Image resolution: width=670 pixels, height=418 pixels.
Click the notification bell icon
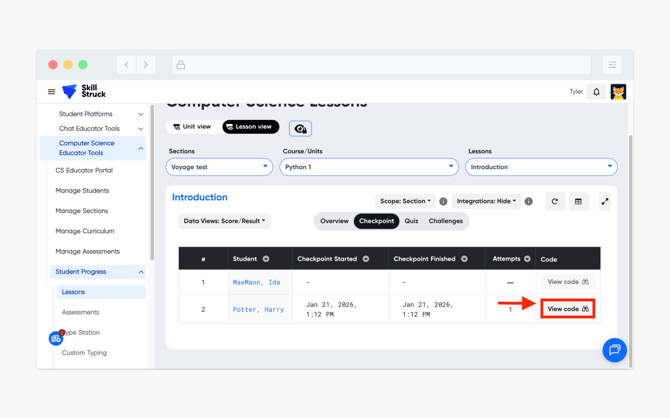597,92
